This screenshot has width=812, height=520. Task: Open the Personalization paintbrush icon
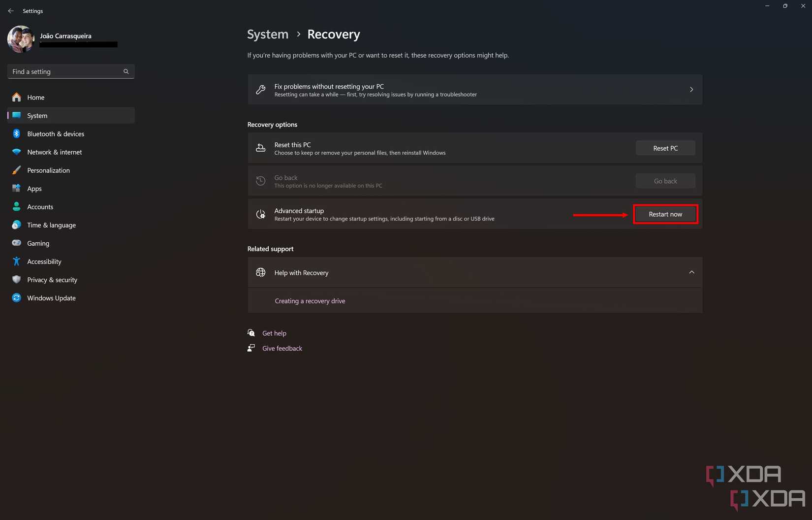17,170
